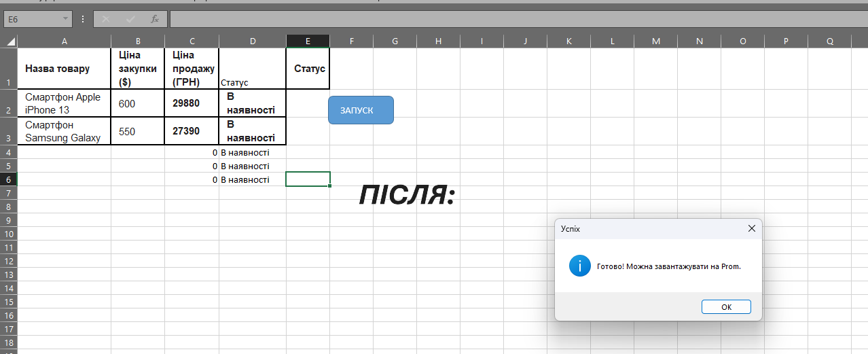Viewport: 868px width, 354px height.
Task: Click bold 'В наявності' cell in row 3
Action: [253, 131]
